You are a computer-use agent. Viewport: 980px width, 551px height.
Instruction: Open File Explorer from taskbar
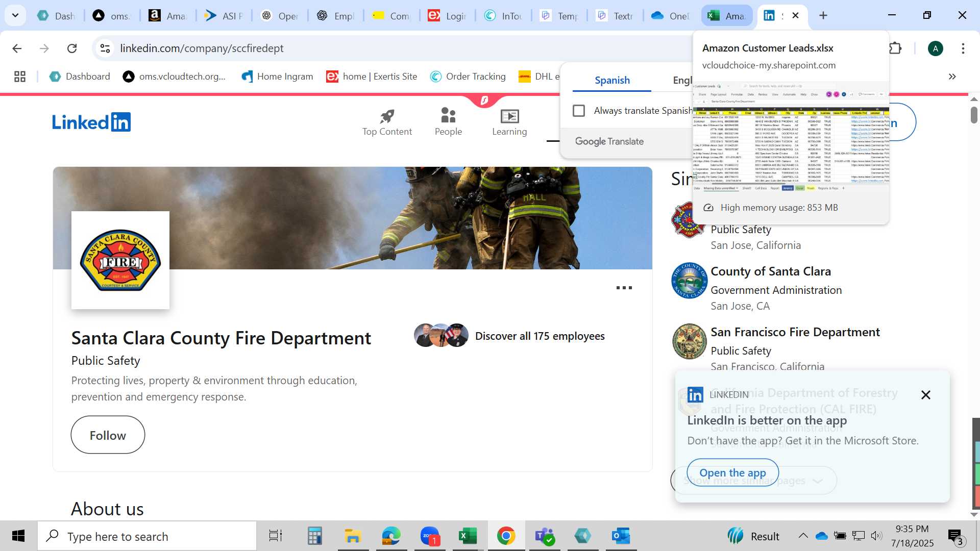point(353,536)
